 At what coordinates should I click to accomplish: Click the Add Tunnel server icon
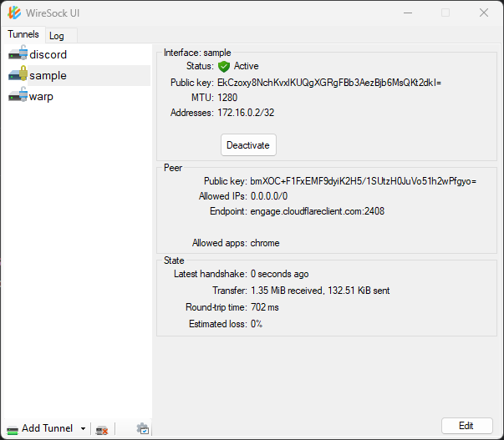coord(13,430)
